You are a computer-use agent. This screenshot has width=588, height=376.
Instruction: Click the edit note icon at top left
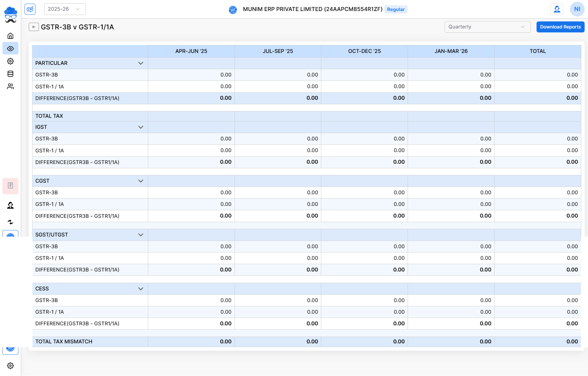(30, 9)
